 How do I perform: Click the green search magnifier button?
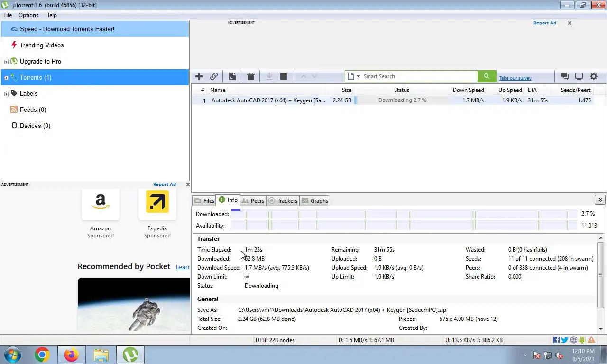tap(487, 76)
